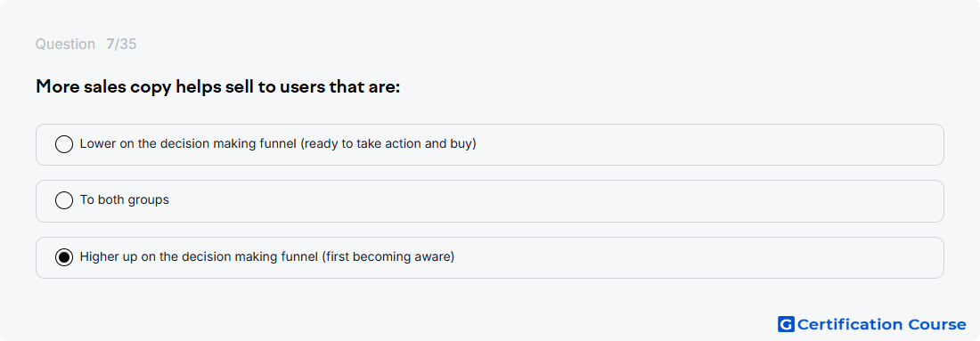This screenshot has height=341, width=980.
Task: Click the word "Certification" in the footer logo
Action: [x=850, y=324]
